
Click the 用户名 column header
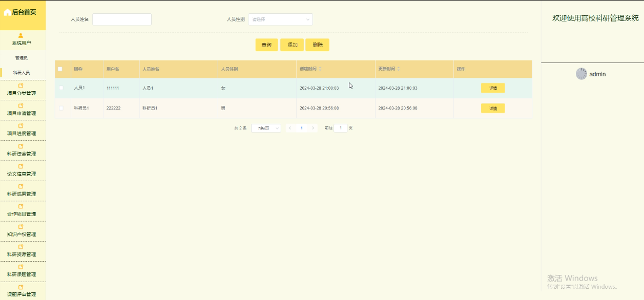(113, 69)
